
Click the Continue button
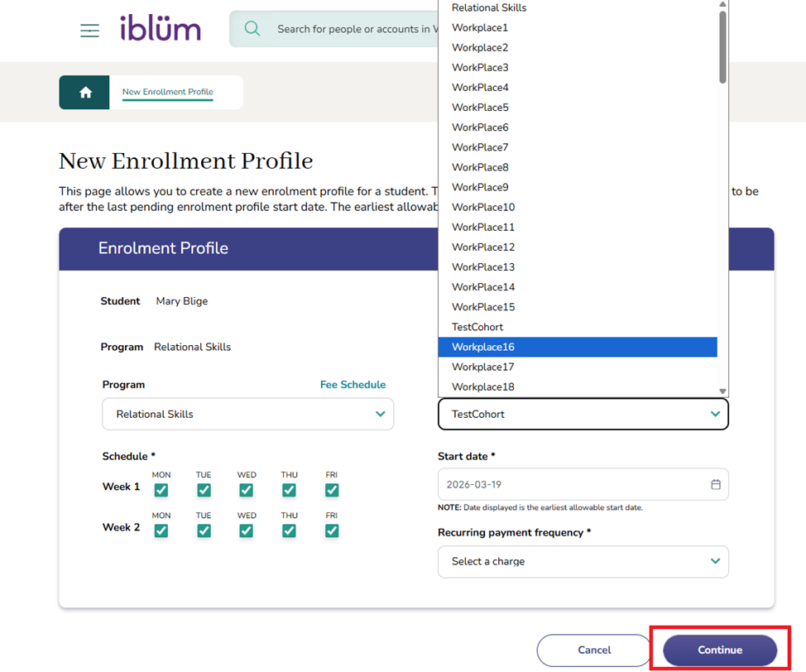coord(719,650)
